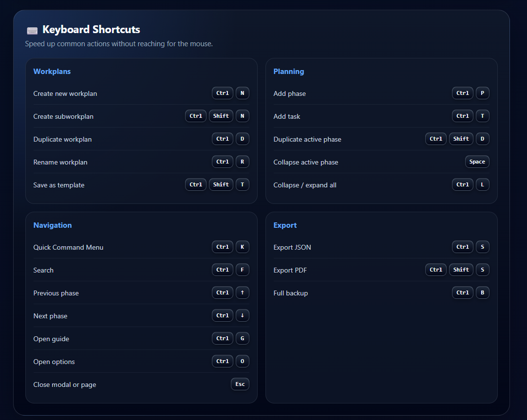Image resolution: width=527 pixels, height=420 pixels.
Task: Click the Esc key for Close modal or page
Action: point(240,383)
